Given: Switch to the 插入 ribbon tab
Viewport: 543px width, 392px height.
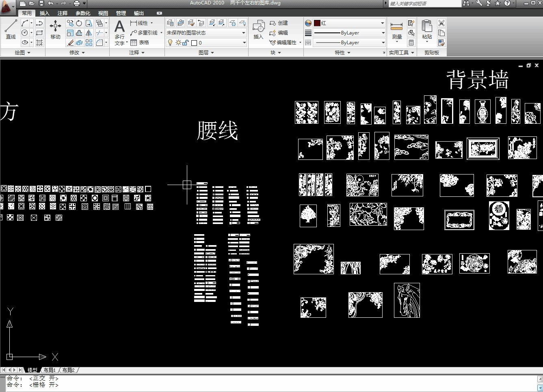Looking at the screenshot, I should pos(44,13).
